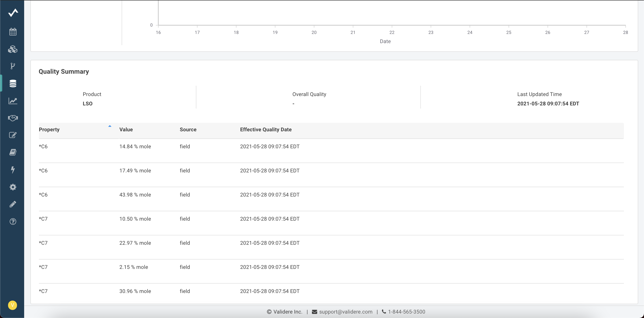Viewport: 644px width, 318px height.
Task: Open the help question mark icon
Action: coord(13,221)
